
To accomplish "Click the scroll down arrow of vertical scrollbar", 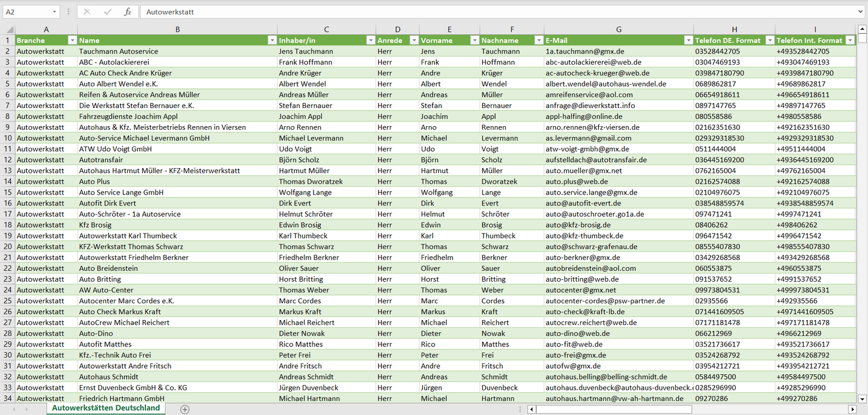I will coord(863,398).
